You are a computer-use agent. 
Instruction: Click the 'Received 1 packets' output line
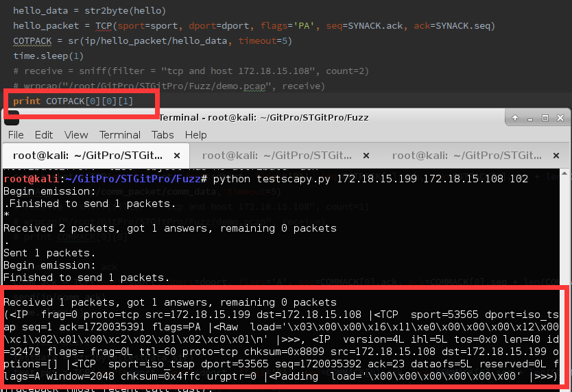(170, 302)
